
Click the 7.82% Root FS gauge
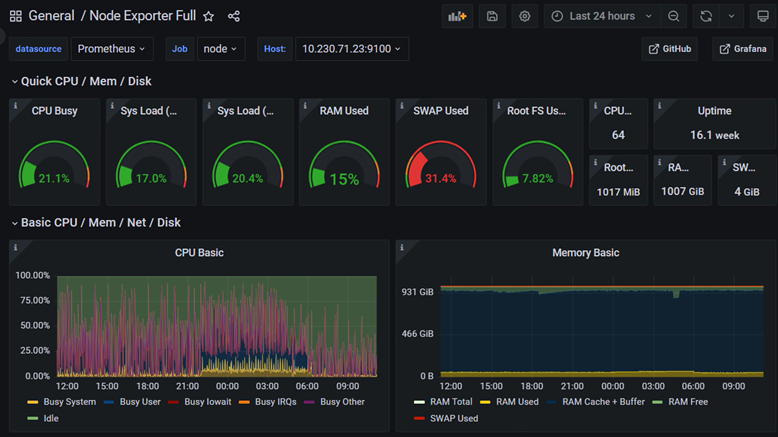[x=537, y=166]
